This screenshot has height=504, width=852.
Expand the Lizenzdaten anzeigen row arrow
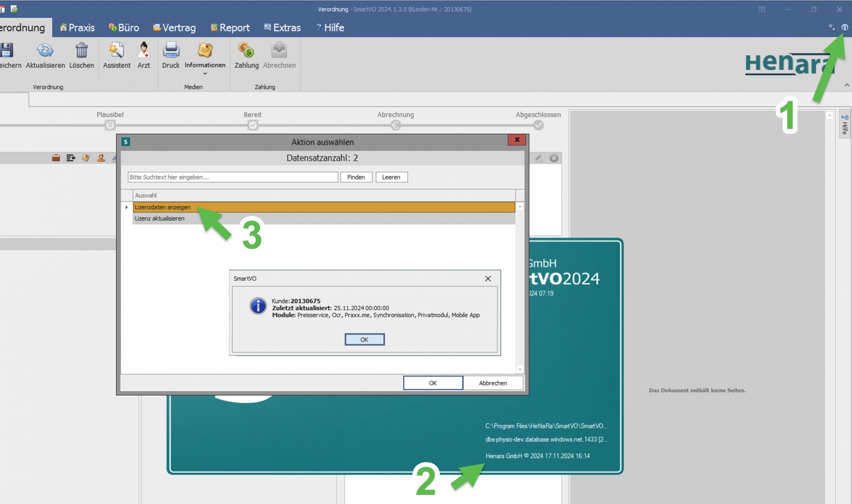click(127, 207)
